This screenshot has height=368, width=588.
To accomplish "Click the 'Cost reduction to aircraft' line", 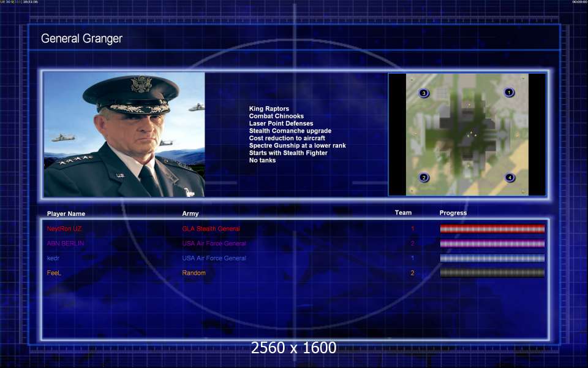I will click(287, 138).
